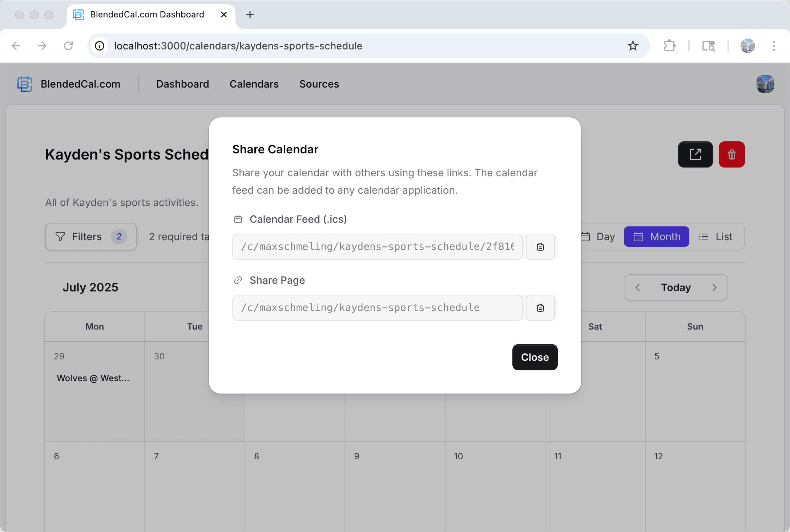
Task: Open the Filters dropdown
Action: [x=91, y=237]
